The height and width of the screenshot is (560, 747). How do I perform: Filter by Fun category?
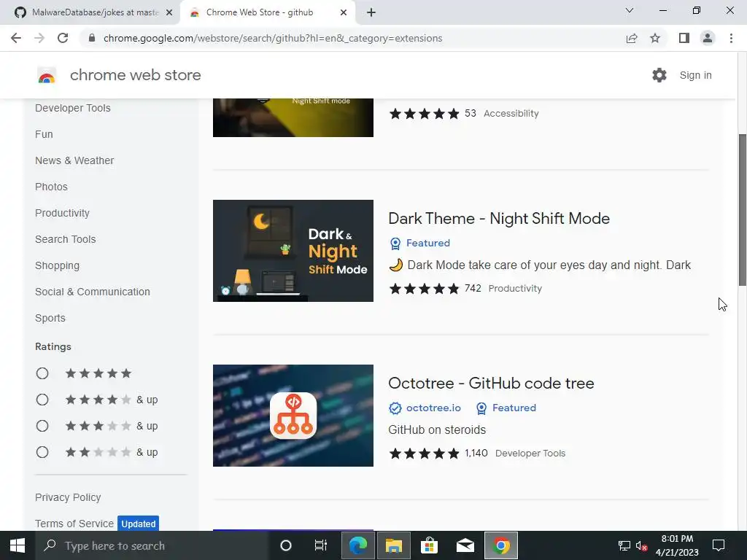[44, 134]
